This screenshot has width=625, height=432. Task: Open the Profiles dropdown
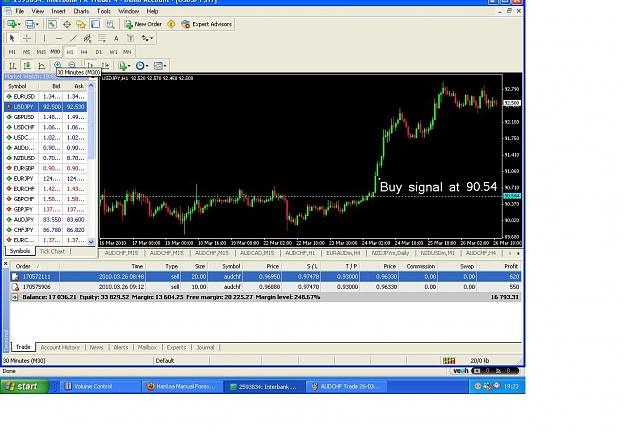tap(31, 24)
